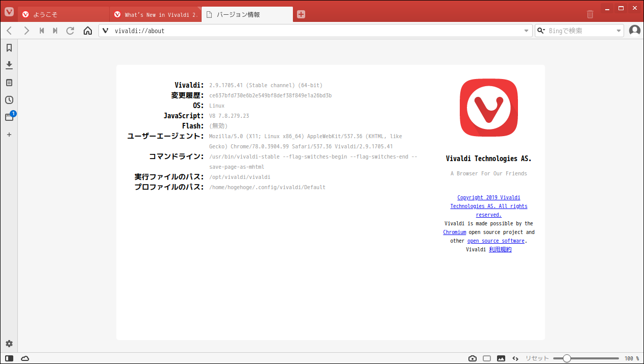644x364 pixels.
Task: Click the Vivaldi Technologies AS. heading
Action: click(x=489, y=159)
